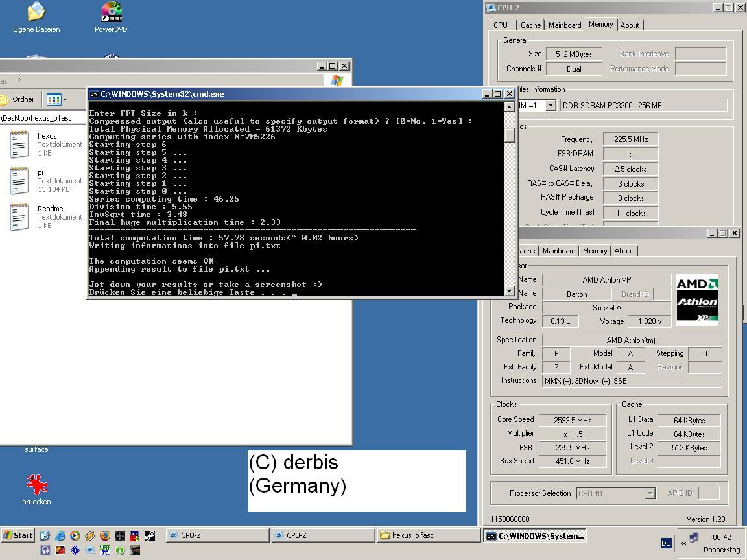Switch to hexus_pifast taskbar button
747x560 pixels.
pyautogui.click(x=429, y=535)
